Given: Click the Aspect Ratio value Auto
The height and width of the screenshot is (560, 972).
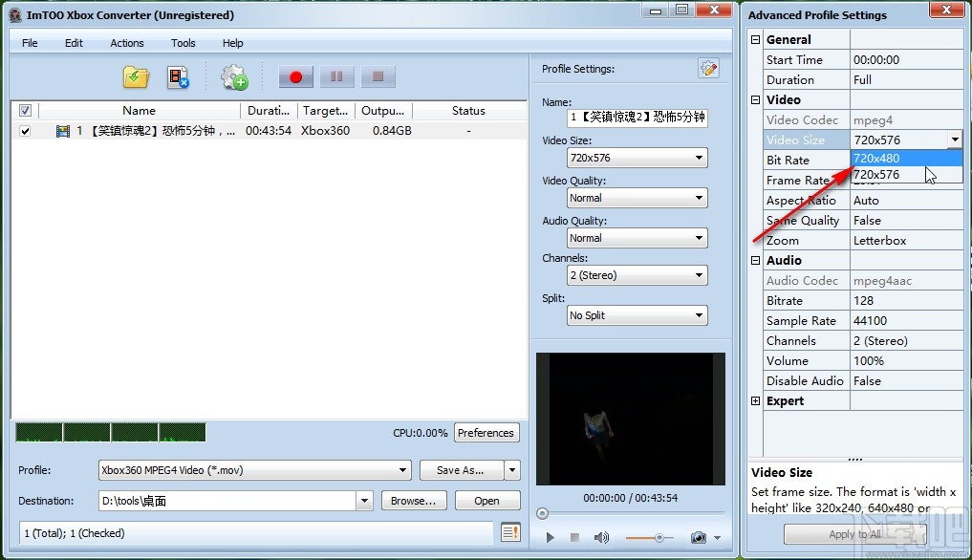Looking at the screenshot, I should click(906, 201).
